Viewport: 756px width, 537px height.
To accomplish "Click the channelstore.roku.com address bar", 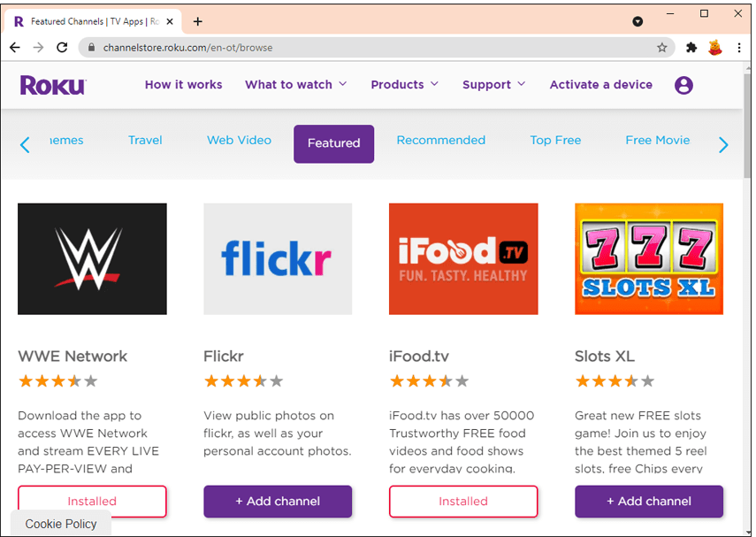I will (354, 48).
